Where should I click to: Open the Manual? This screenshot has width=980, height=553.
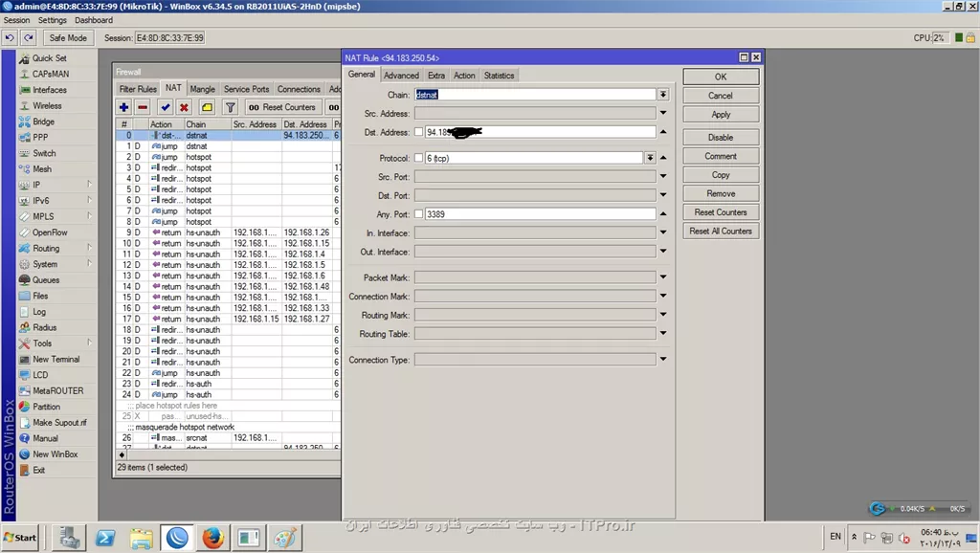[45, 438]
